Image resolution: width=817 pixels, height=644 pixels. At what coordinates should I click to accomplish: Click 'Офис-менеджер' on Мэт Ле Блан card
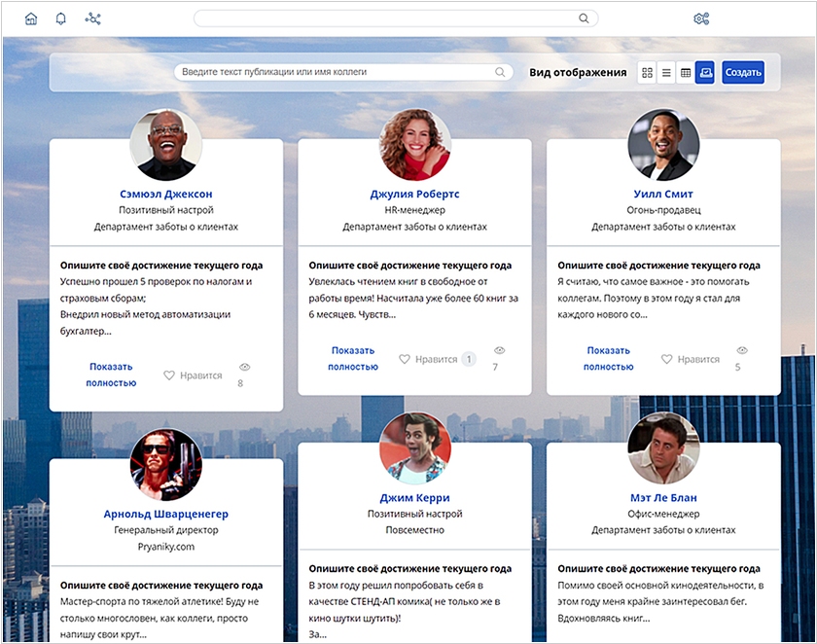click(663, 514)
